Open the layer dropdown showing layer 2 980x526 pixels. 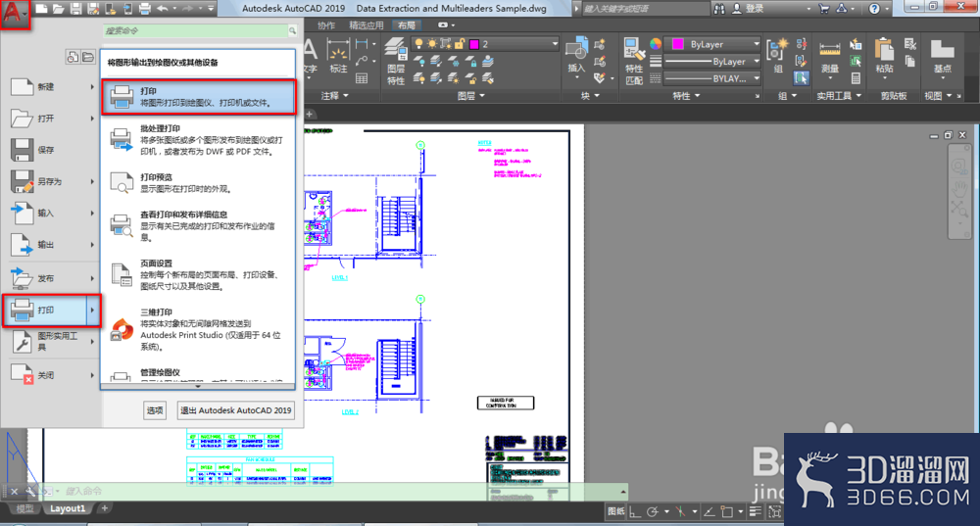coord(485,44)
